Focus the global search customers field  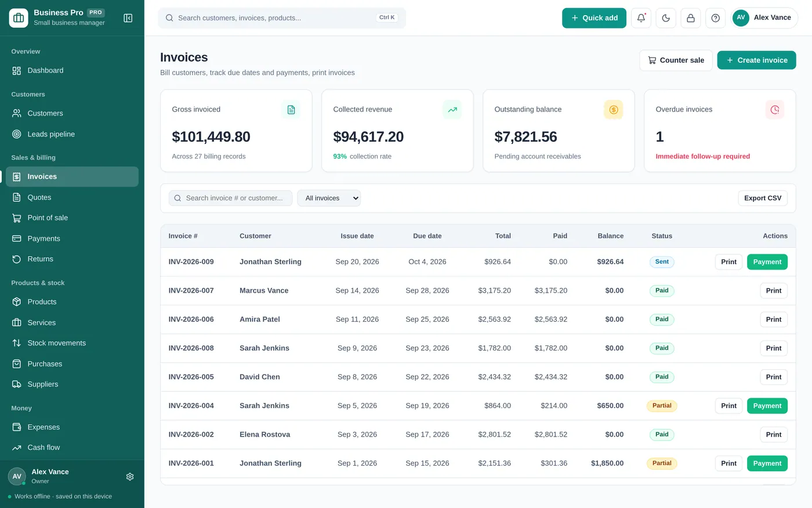[282, 18]
